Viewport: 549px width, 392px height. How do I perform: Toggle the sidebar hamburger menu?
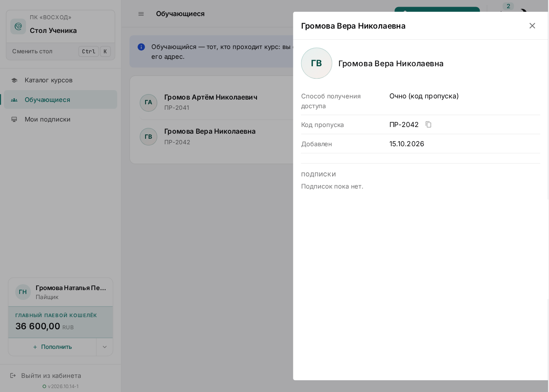click(x=141, y=14)
